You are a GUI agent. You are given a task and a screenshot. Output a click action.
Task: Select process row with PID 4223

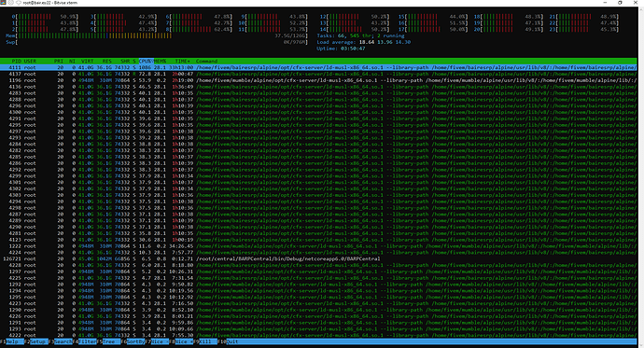[318, 303]
